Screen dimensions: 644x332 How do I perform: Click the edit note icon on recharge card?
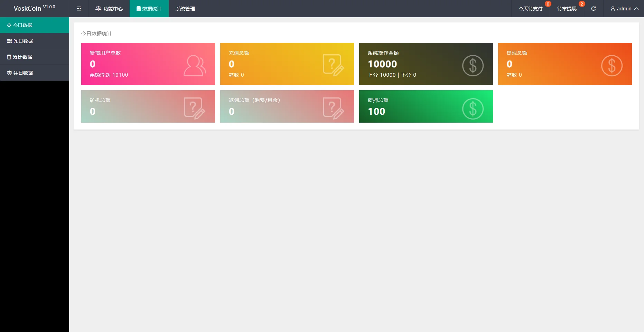(333, 65)
